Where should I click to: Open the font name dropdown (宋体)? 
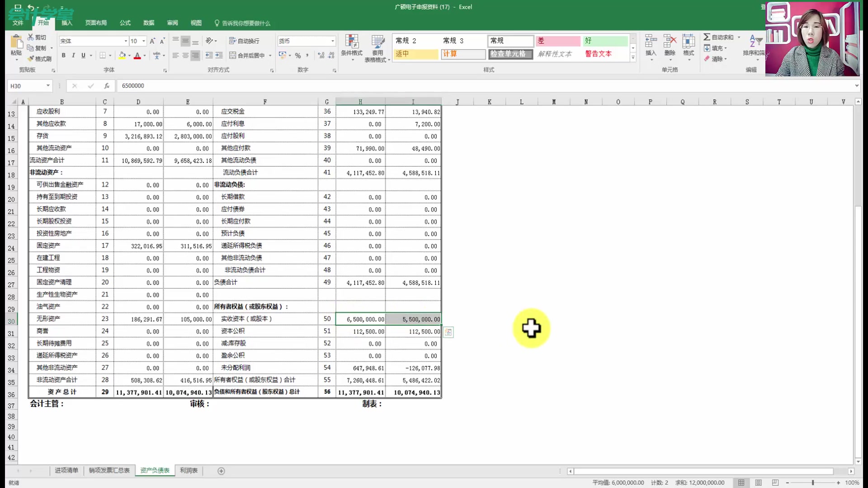(126, 41)
